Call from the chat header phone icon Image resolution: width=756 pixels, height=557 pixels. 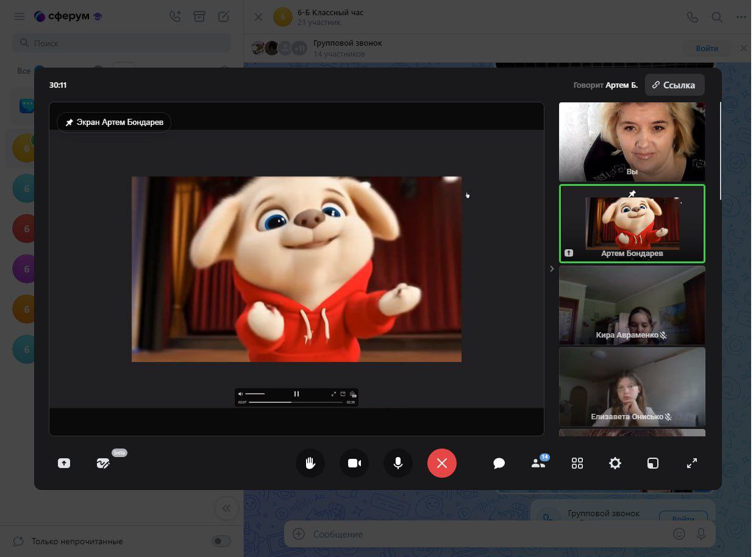coord(692,17)
